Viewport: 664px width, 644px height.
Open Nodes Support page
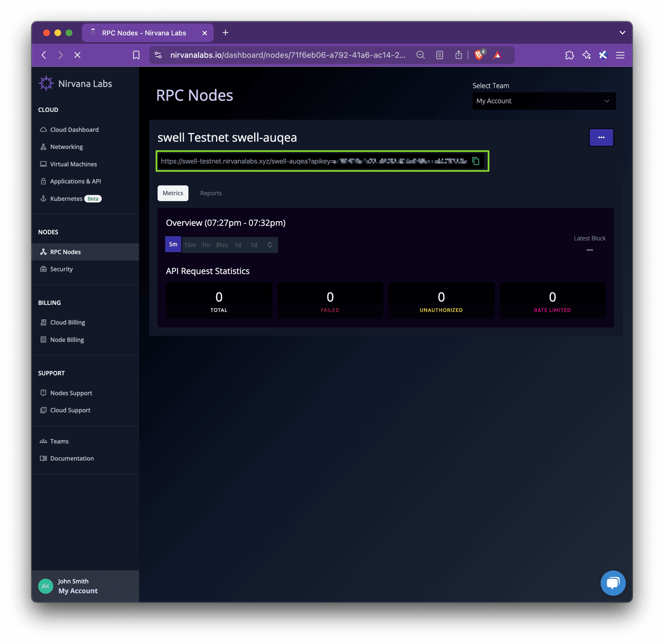85,393
